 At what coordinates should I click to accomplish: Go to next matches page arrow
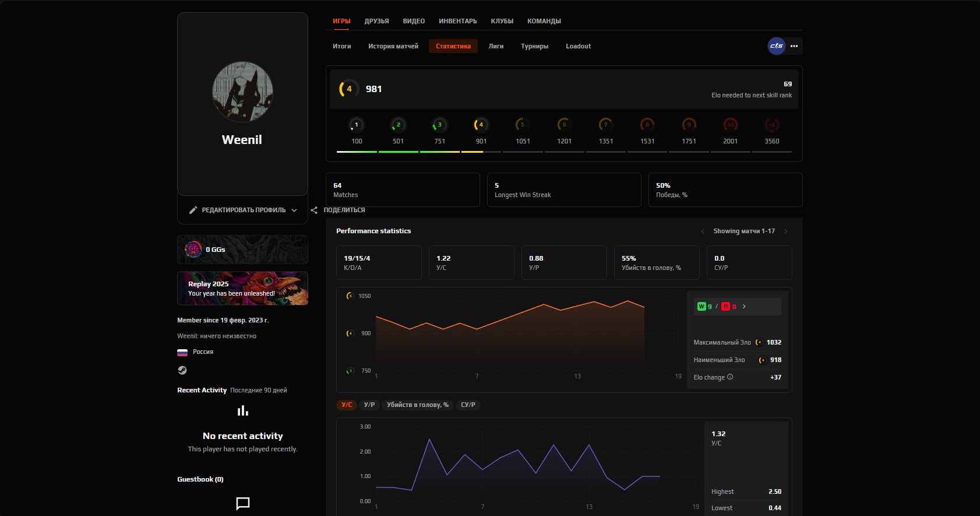tap(785, 231)
